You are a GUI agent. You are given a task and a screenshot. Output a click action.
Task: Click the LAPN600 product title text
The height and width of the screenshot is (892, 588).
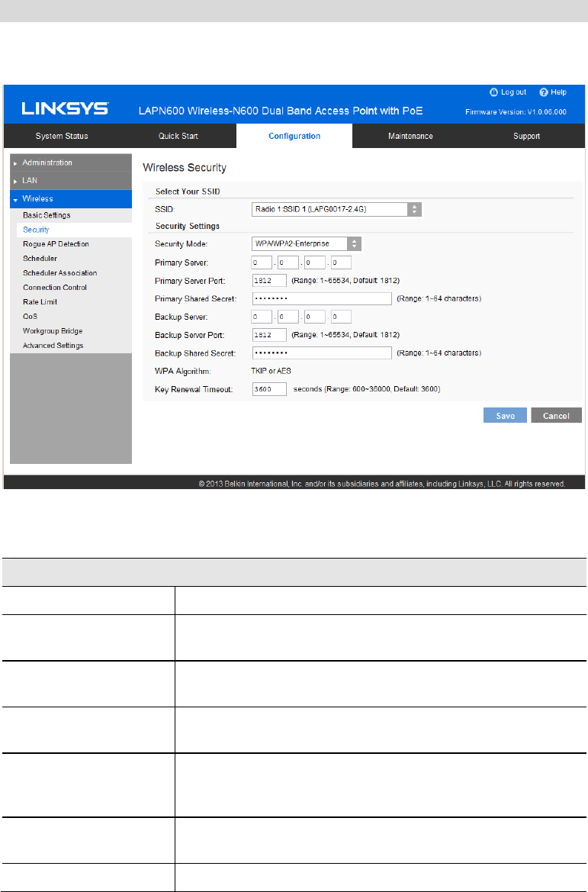pyautogui.click(x=281, y=111)
